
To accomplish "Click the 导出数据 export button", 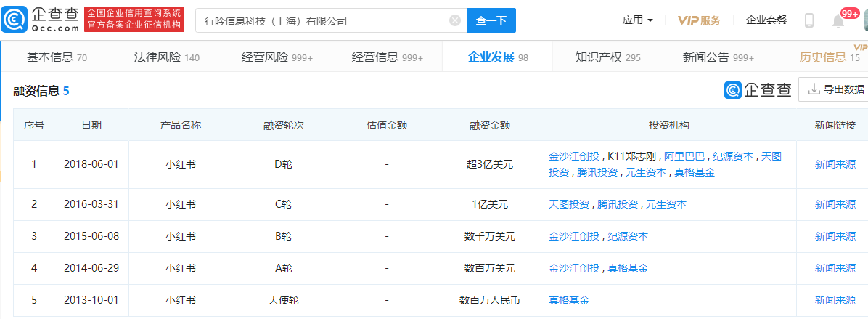I will tap(832, 89).
